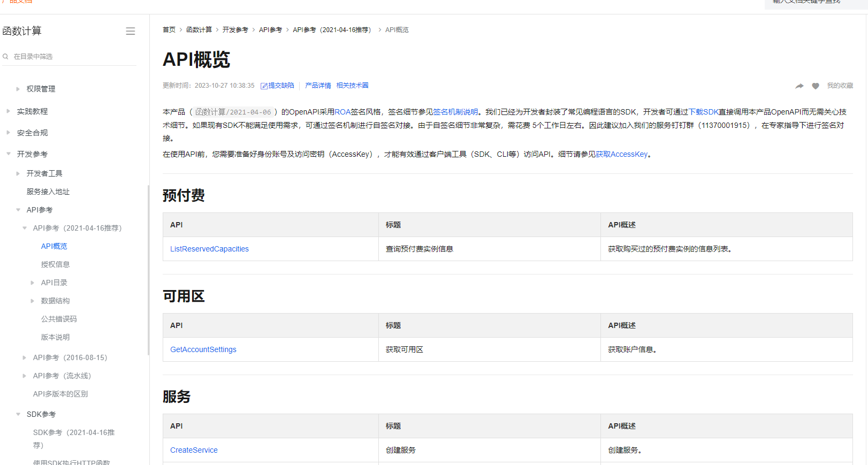Collapse API参考（2021-04-16推荐）node
The width and height of the screenshot is (868, 465).
(25, 228)
